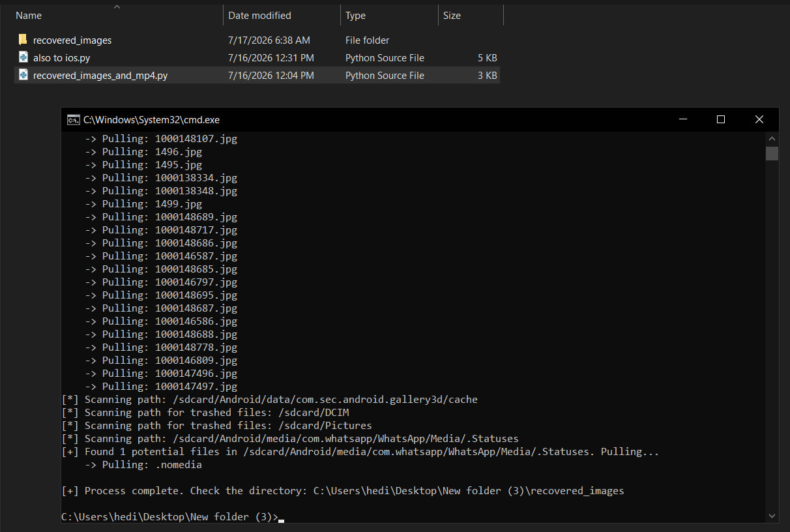Minimize the cmd.exe window
The height and width of the screenshot is (532, 790).
[682, 119]
